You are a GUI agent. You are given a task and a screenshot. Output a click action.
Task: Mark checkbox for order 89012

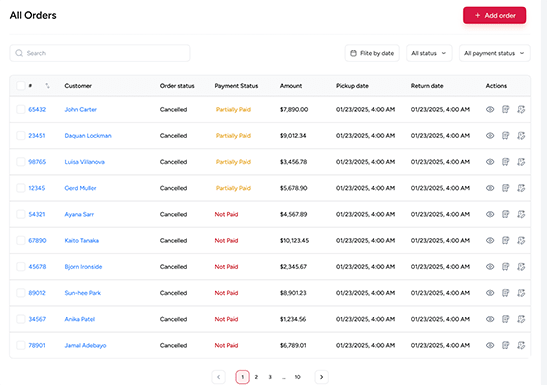[21, 293]
